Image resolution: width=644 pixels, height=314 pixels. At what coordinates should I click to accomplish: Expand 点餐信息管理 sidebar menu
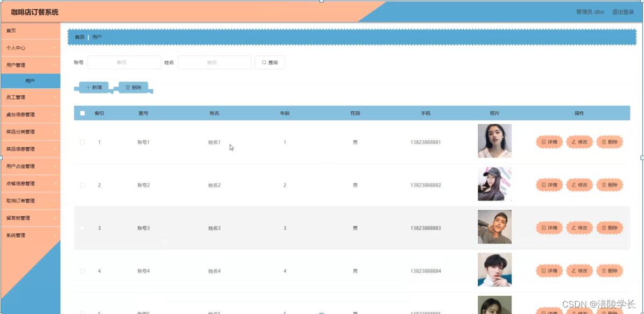tap(30, 183)
